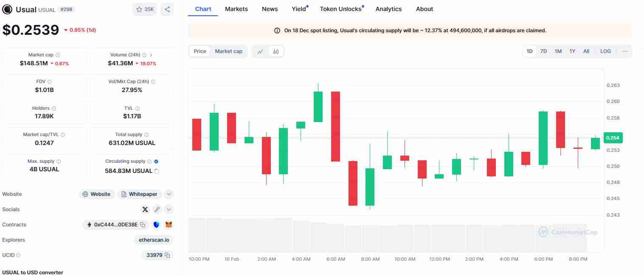Screen dimensions: 644x276
Task: Copy the UCID 33979
Action: [167, 255]
